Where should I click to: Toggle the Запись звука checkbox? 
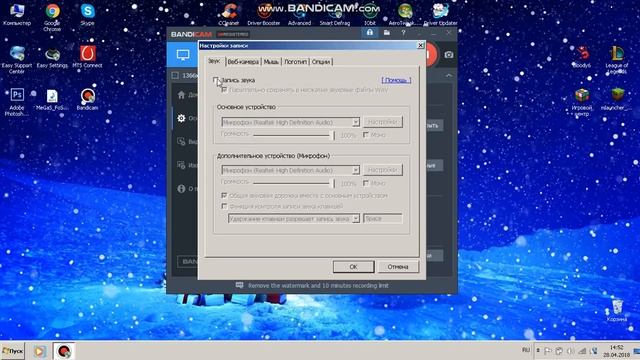pyautogui.click(x=216, y=80)
